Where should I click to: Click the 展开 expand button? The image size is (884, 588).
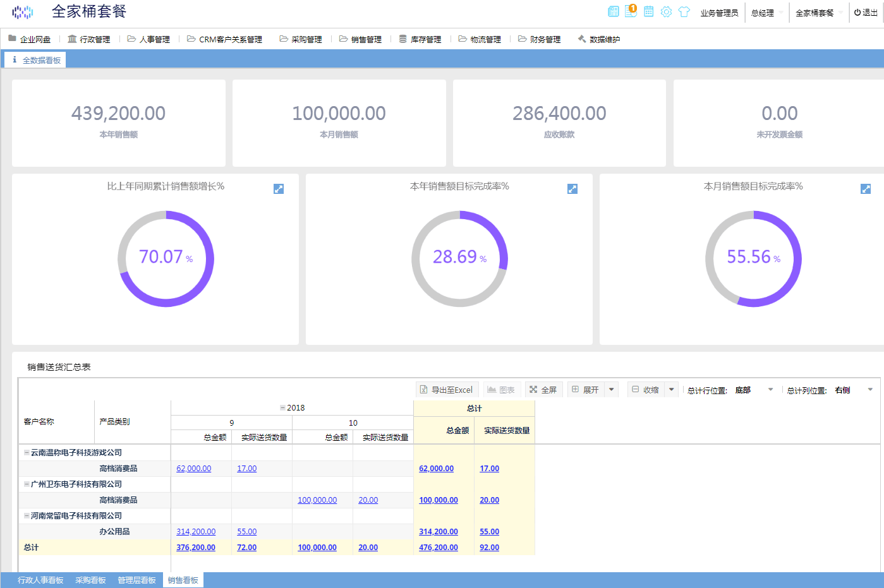point(586,390)
